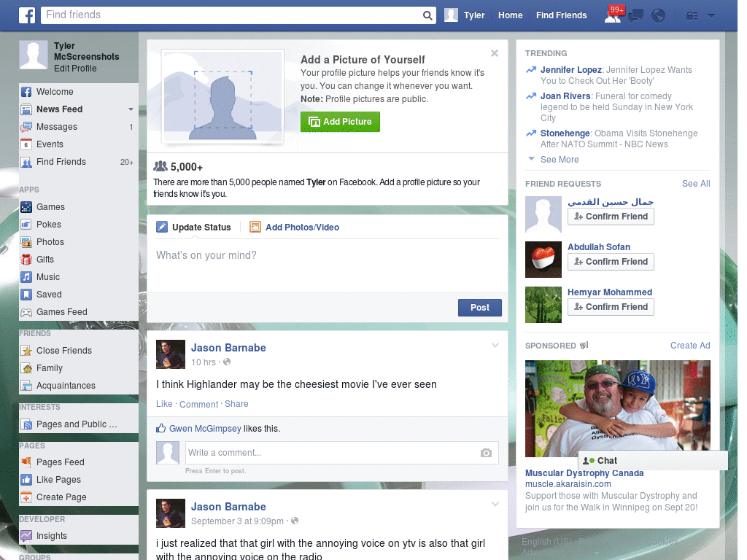Click the Welcome sidebar icon
747x560 pixels.
click(x=26, y=92)
